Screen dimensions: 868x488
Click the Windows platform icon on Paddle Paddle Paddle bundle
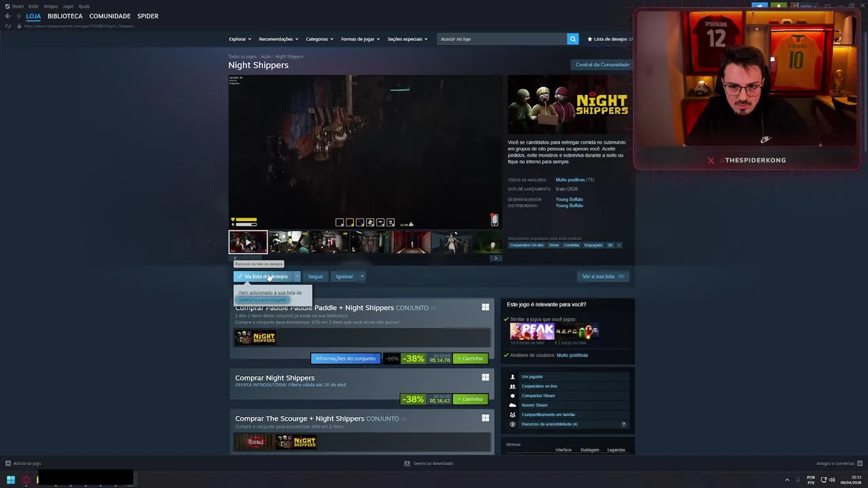pos(486,307)
